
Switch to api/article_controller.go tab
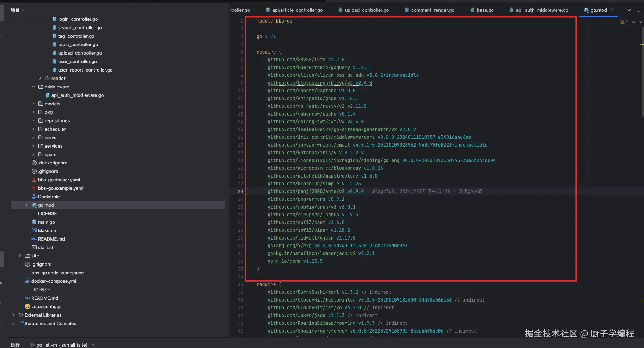point(294,10)
